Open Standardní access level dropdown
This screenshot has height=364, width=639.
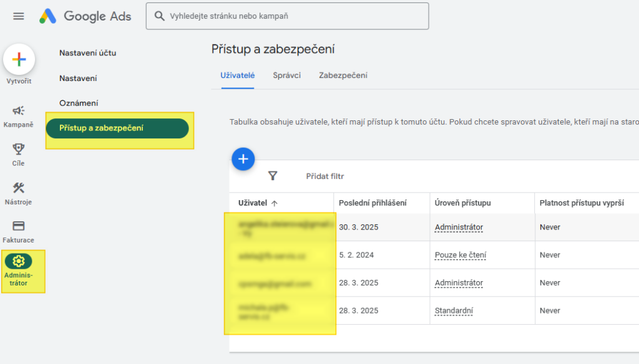coord(454,310)
